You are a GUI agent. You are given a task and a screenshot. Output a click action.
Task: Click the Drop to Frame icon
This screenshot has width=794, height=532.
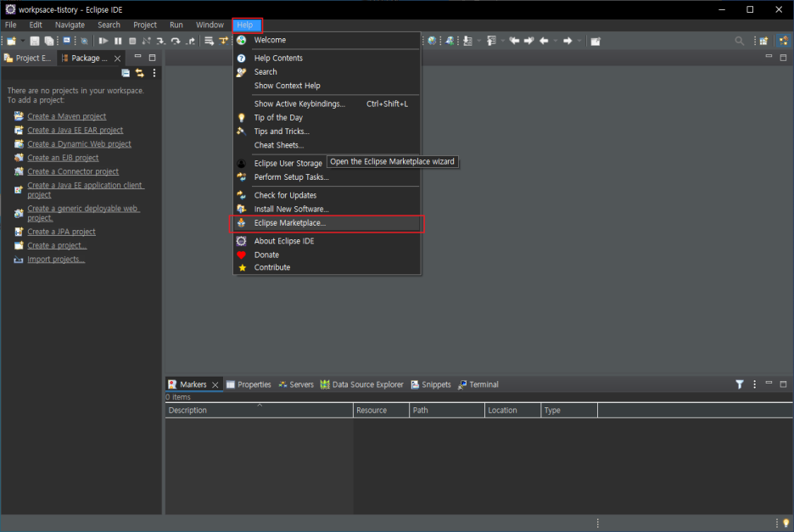210,41
